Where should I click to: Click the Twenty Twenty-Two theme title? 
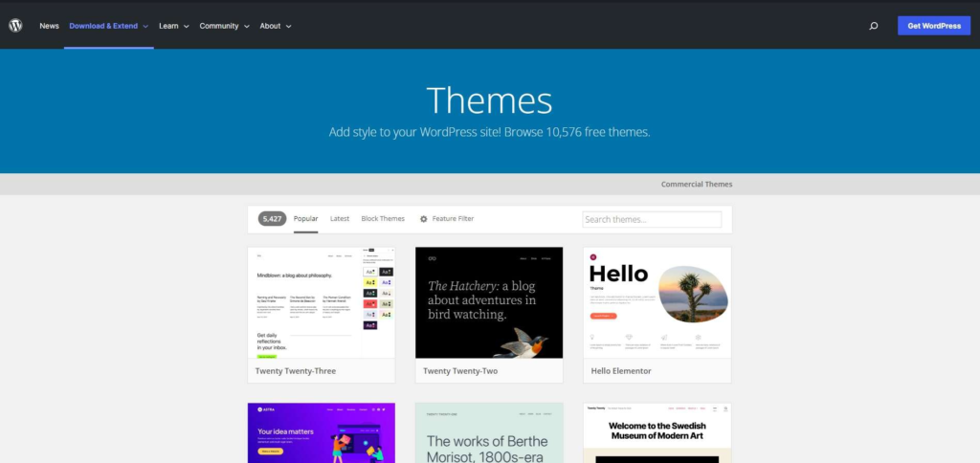click(x=460, y=370)
